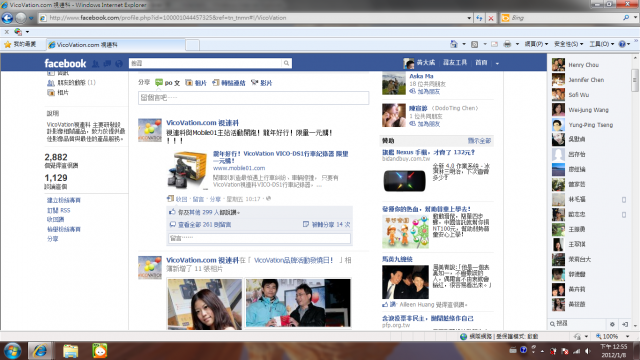Screen dimensions: 640x360
Task: Open the Bing search provider dropdown
Action: pos(636,18)
